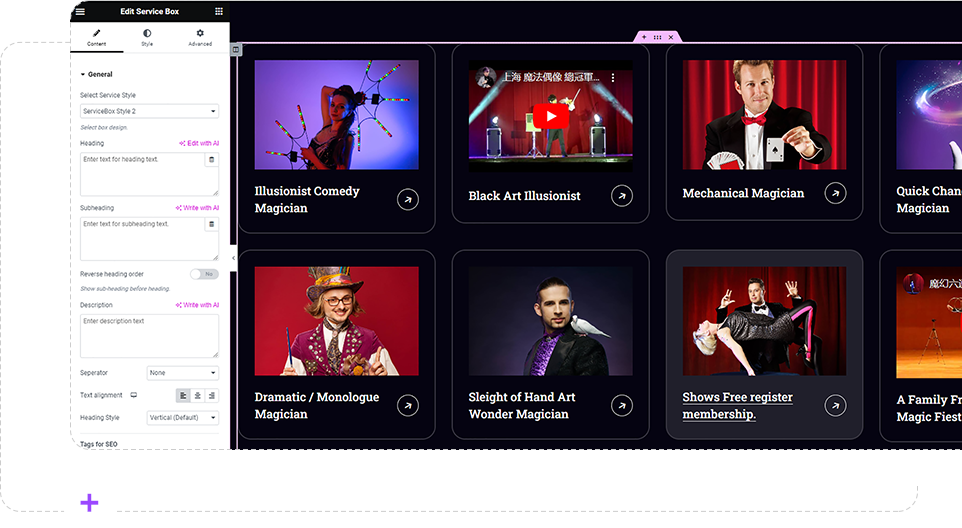
Task: Open the widgets grid icon
Action: click(219, 11)
